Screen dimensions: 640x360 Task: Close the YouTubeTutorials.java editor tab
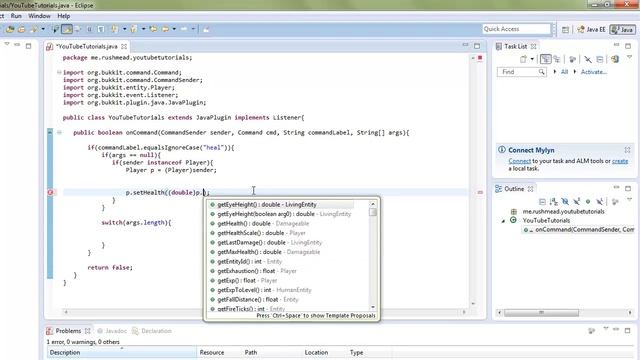124,47
